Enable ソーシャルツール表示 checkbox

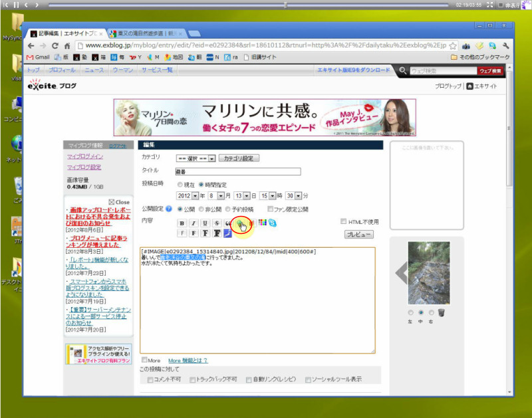[x=308, y=379]
